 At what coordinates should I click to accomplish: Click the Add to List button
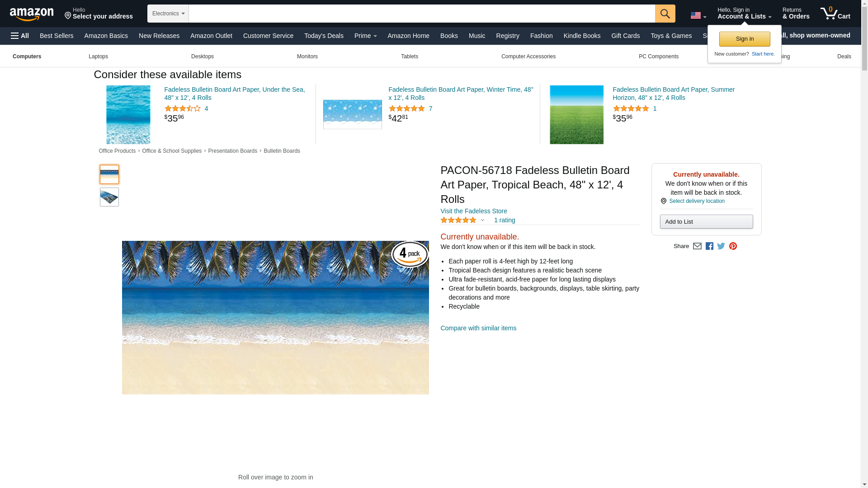click(x=706, y=222)
